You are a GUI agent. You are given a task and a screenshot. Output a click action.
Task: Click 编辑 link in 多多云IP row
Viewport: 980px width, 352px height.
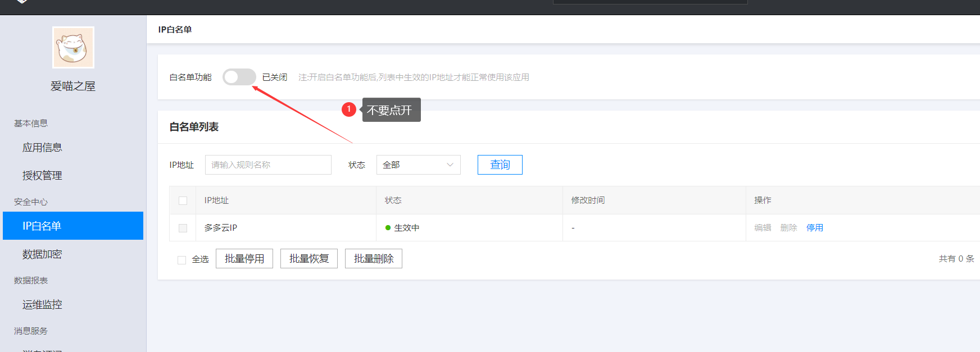[763, 227]
